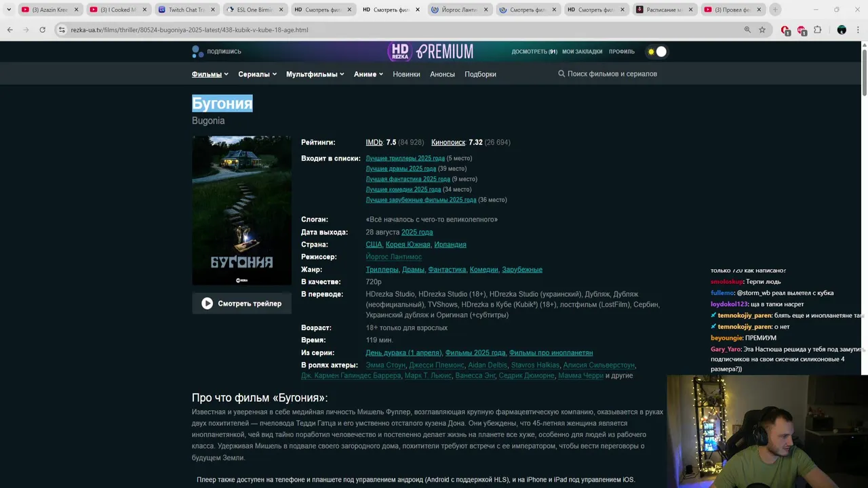Viewport: 868px width, 488px height.
Task: Bookmark this page with the star icon
Action: point(762,30)
